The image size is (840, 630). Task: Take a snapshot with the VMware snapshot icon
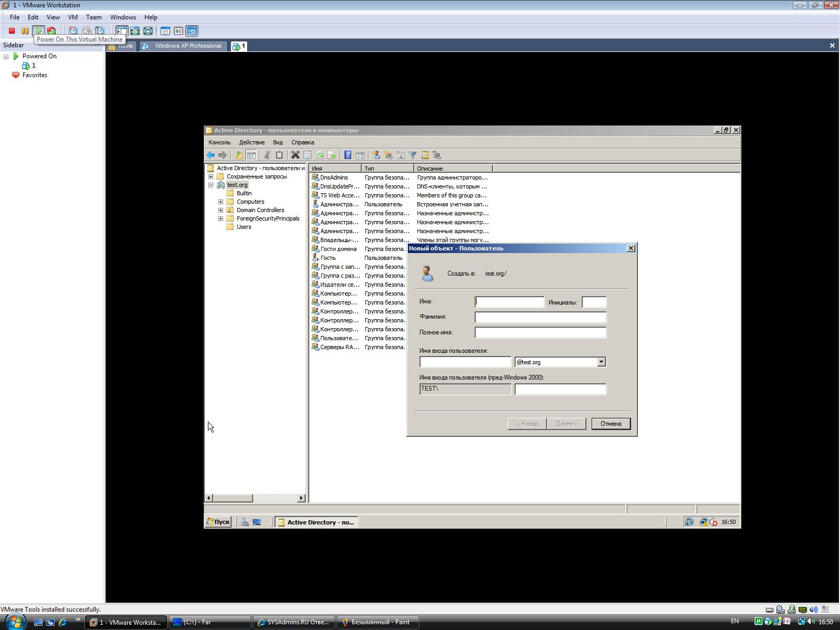(73, 31)
